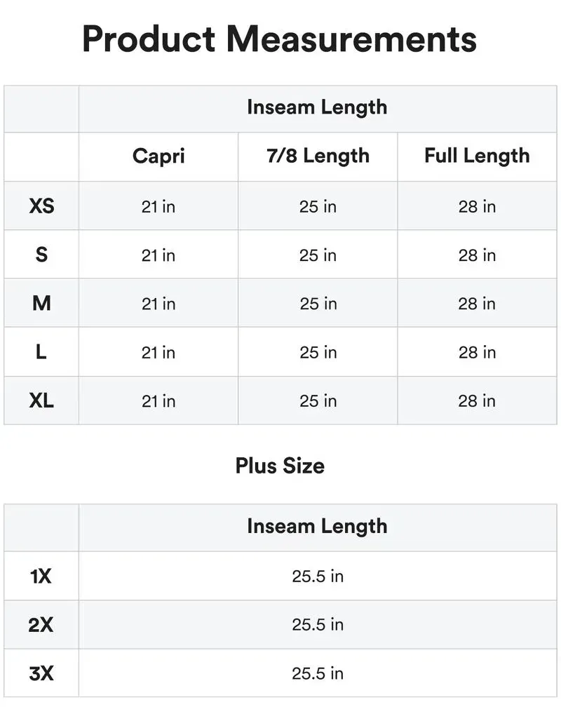Click the Plus Size Inseam Length header
The width and height of the screenshot is (561, 728).
pos(317,527)
